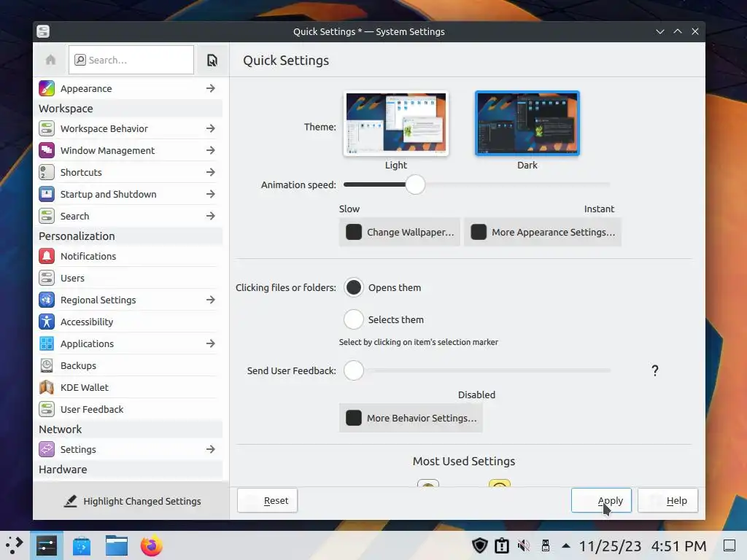
Task: Click the clock showing 4:51 PM
Action: pos(678,545)
